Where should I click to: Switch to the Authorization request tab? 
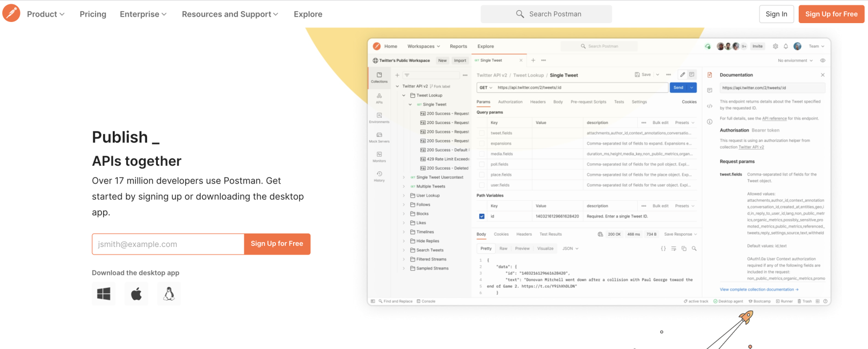click(x=510, y=101)
